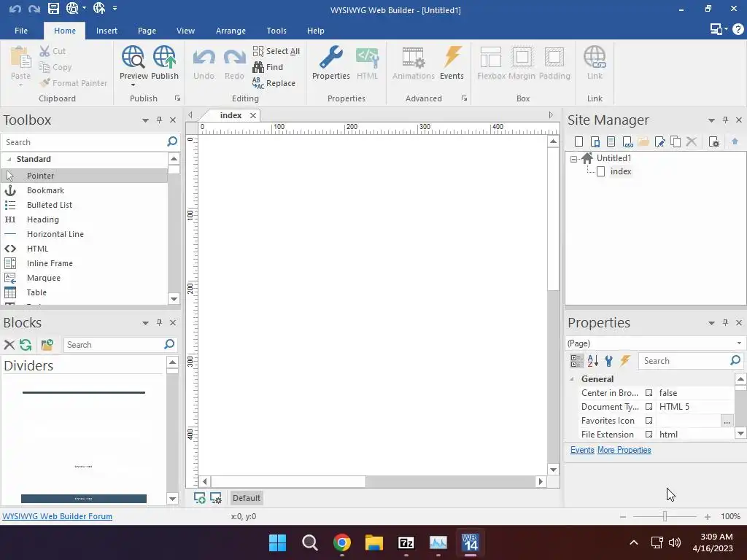Viewport: 747px width, 560px height.
Task: Pin the Blocks panel with auto-hide pushpin
Action: click(x=159, y=322)
